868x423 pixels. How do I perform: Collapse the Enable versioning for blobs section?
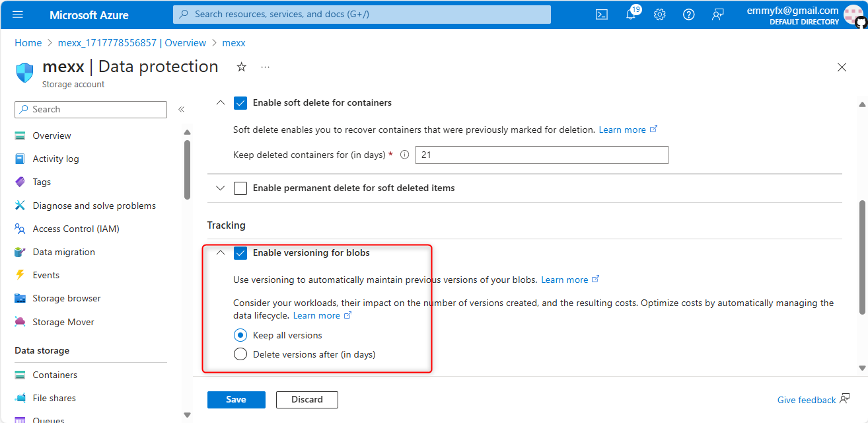(221, 253)
